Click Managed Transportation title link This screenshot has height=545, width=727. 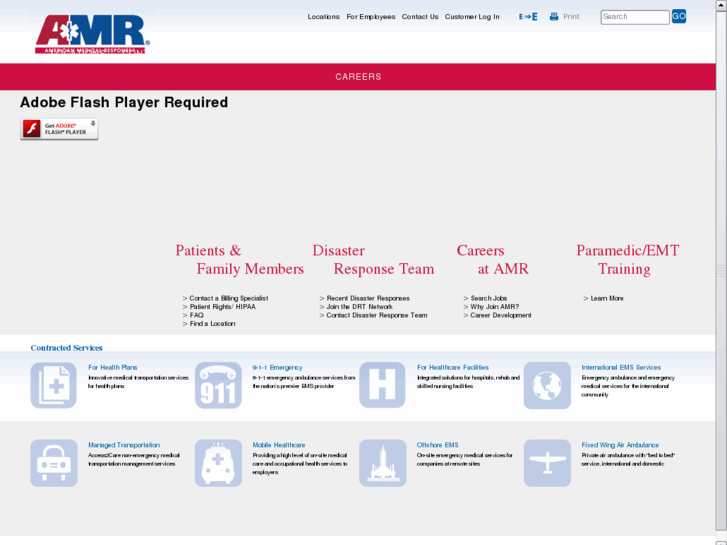[124, 445]
